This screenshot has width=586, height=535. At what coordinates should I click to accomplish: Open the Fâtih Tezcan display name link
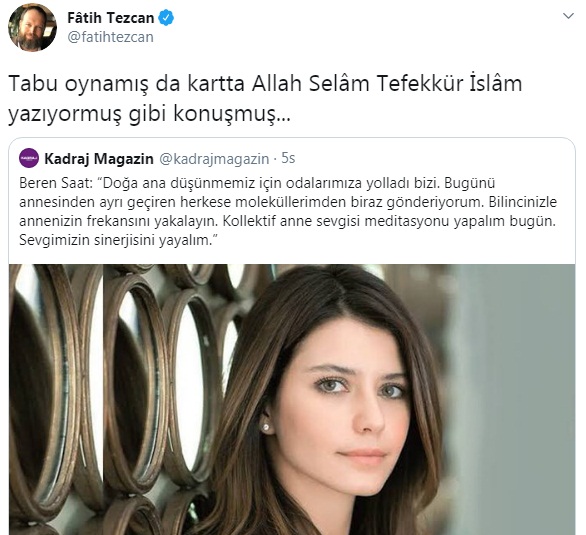pyautogui.click(x=111, y=18)
